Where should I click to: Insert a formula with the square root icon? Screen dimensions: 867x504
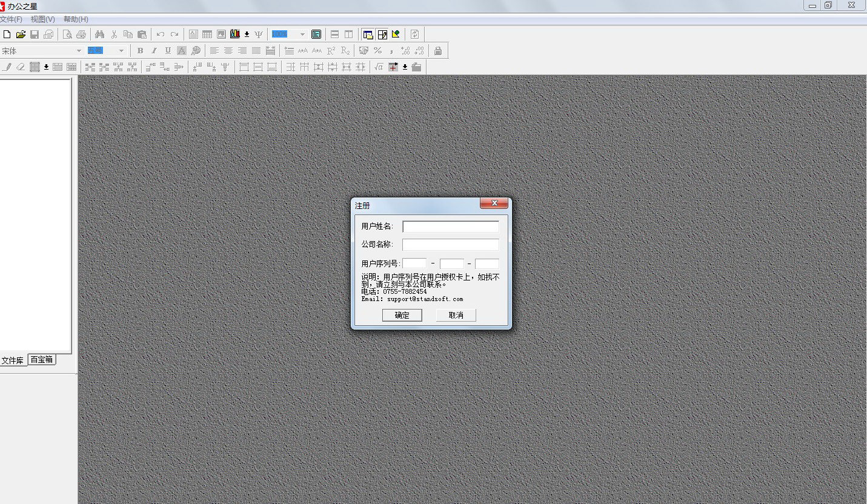[379, 67]
